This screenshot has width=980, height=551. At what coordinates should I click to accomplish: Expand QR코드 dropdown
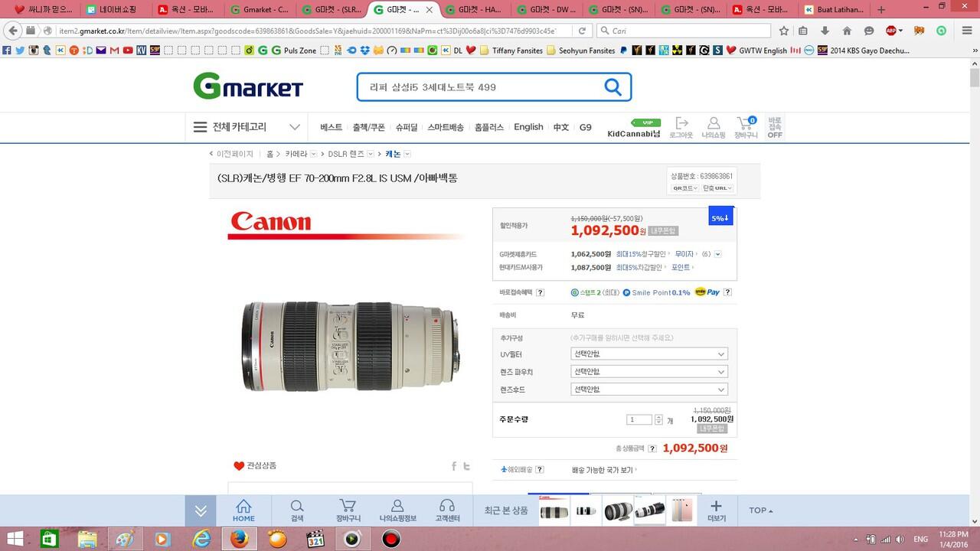tap(684, 188)
